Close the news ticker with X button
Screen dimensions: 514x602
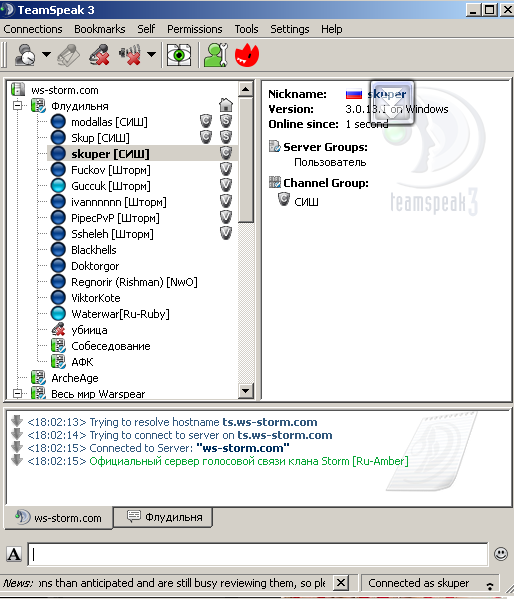(341, 583)
